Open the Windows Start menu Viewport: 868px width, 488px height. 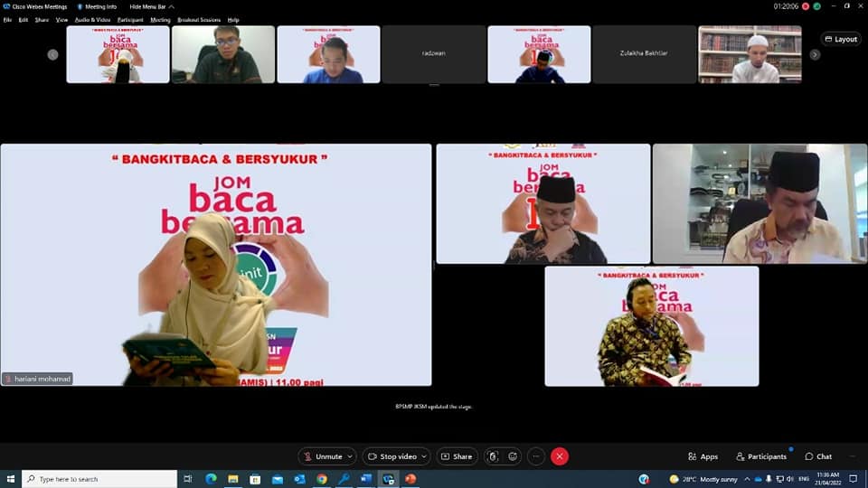click(11, 479)
